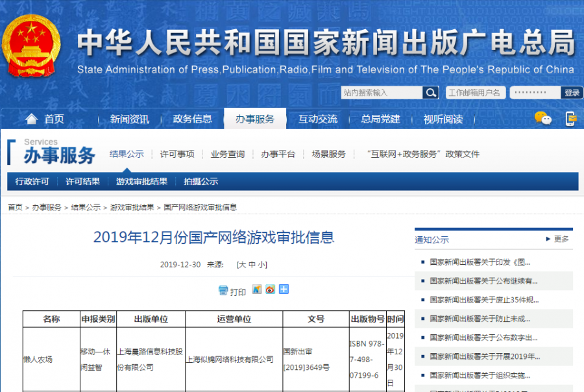Select the 场景服务 sub-navigation link
584x392 pixels.
click(329, 154)
